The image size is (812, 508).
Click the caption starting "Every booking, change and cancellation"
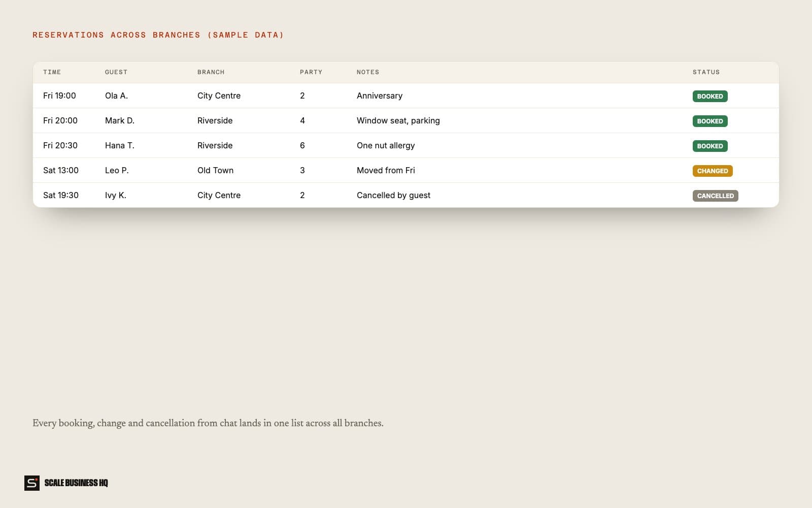click(x=208, y=423)
